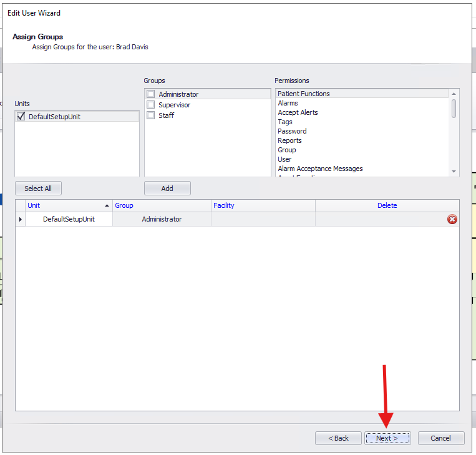Check the Staff group checkbox

[150, 115]
